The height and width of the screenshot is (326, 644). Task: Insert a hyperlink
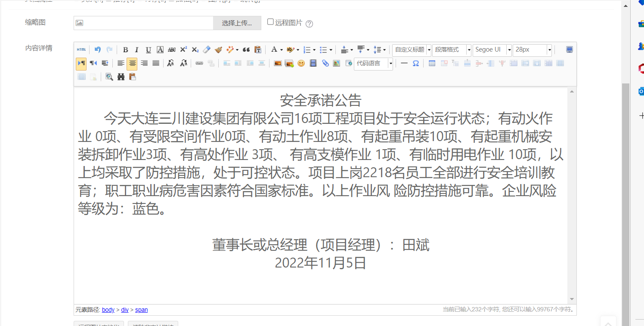click(x=199, y=63)
